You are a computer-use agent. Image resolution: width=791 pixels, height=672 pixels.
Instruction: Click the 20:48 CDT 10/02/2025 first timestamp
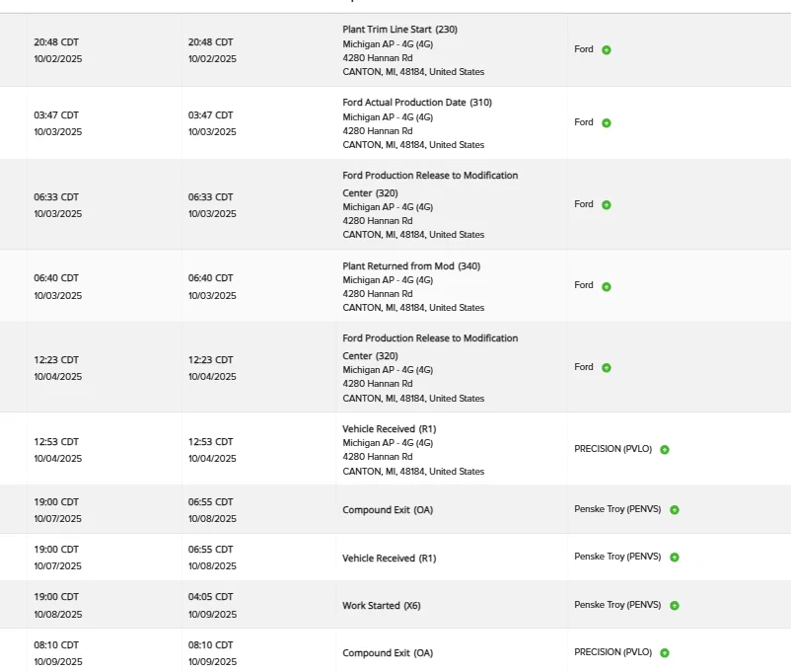tap(57, 50)
